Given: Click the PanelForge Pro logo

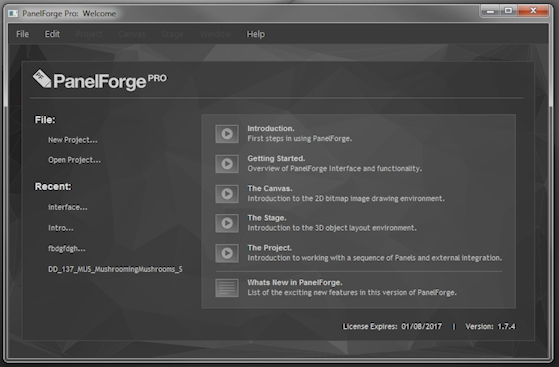Looking at the screenshot, I should coord(99,80).
